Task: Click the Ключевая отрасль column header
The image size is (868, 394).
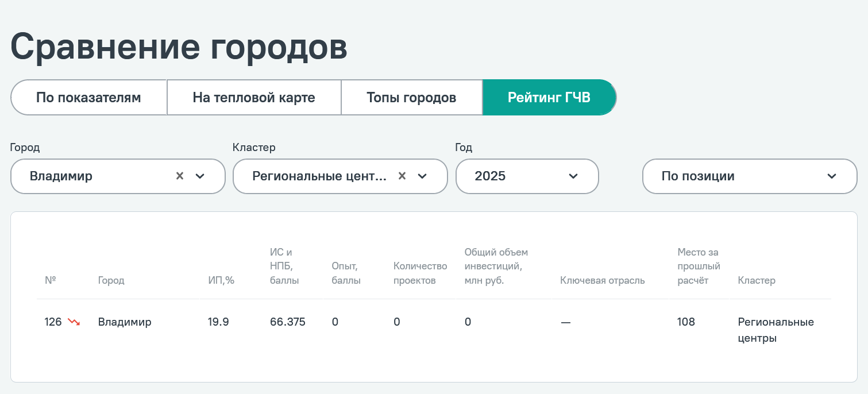Action: click(603, 280)
